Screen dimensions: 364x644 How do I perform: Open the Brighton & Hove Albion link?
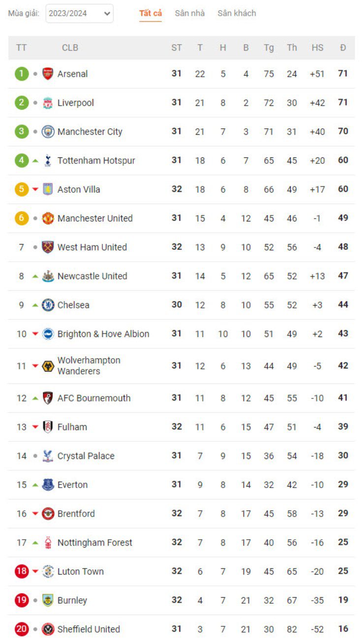(103, 334)
